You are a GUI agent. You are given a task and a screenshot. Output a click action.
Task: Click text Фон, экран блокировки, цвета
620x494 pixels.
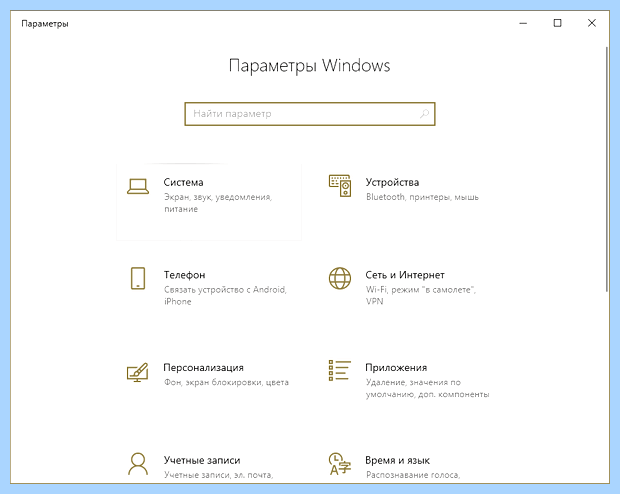tap(227, 382)
